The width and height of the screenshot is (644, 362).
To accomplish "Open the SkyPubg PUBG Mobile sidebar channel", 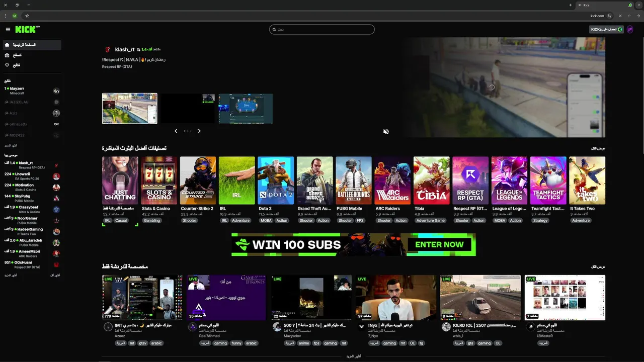I will 32,198.
